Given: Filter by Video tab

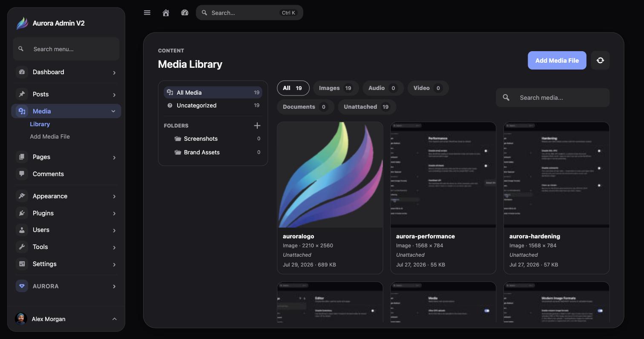Looking at the screenshot, I should pos(428,88).
